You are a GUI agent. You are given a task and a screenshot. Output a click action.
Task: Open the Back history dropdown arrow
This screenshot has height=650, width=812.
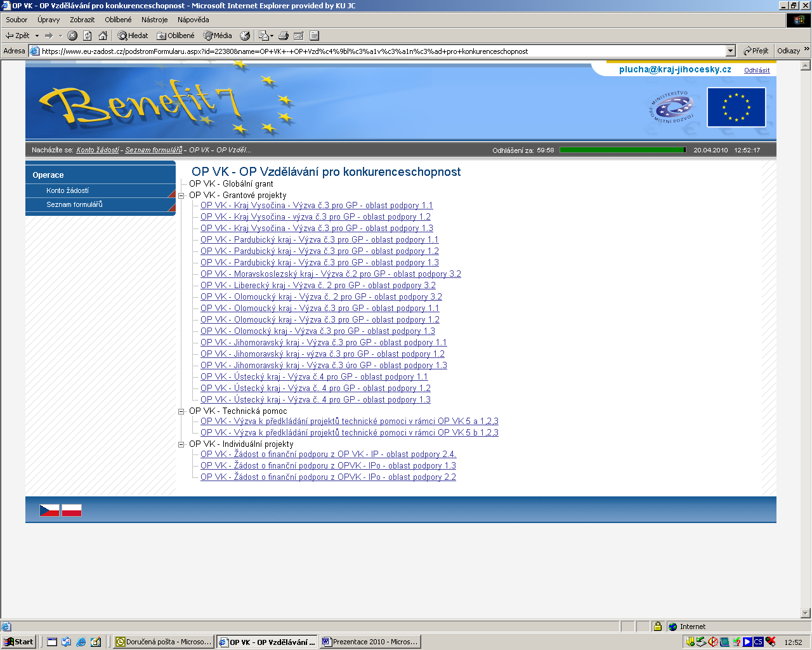37,36
